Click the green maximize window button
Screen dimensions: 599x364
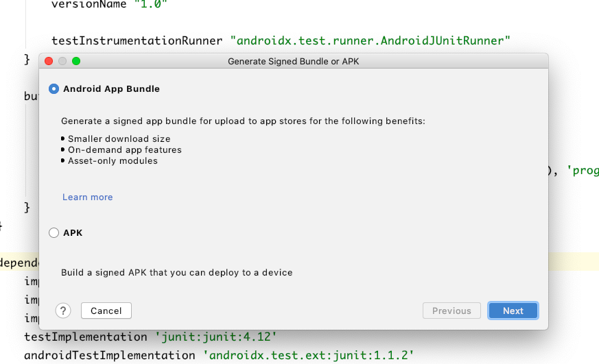76,61
